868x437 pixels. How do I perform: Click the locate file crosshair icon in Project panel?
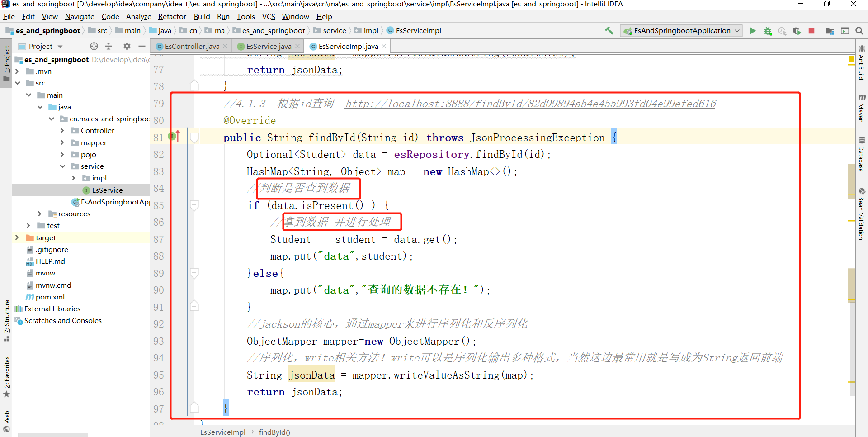click(x=94, y=46)
